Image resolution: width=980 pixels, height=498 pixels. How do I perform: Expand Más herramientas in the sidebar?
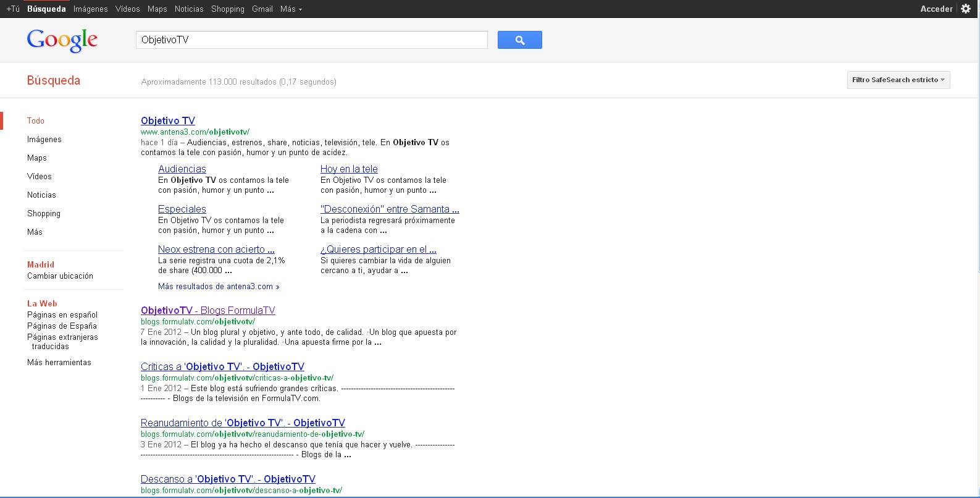59,363
